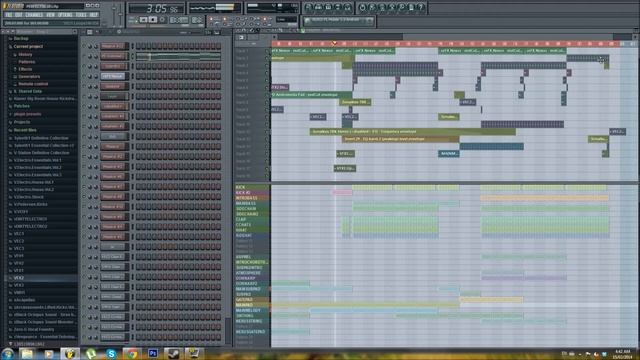Click the Save project shortcut icon

[372, 7]
